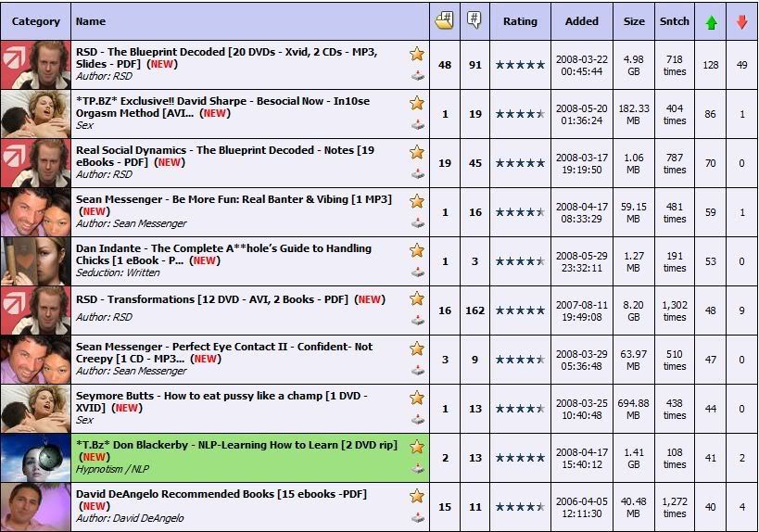Screen dimensions: 759x532
Task: Click the files count column header icon
Action: tap(445, 20)
